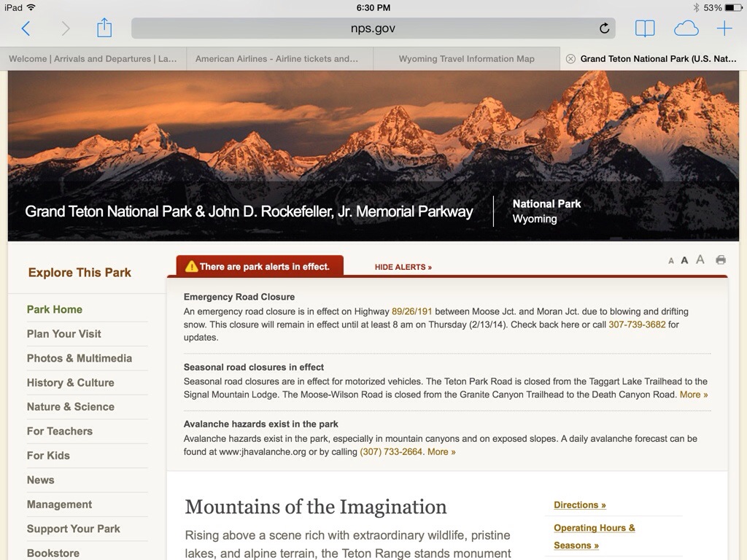This screenshot has width=747, height=560.
Task: Open the Directions link
Action: [579, 505]
